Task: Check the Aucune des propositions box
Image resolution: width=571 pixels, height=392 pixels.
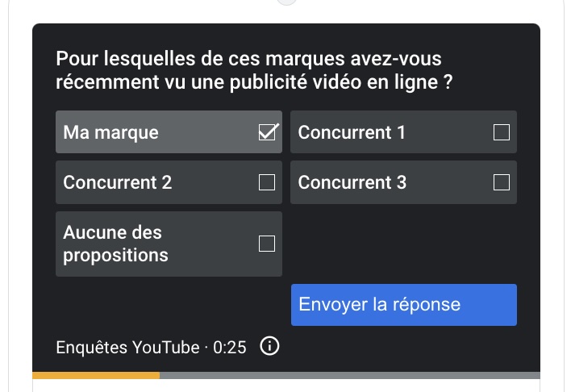Action: pos(267,244)
